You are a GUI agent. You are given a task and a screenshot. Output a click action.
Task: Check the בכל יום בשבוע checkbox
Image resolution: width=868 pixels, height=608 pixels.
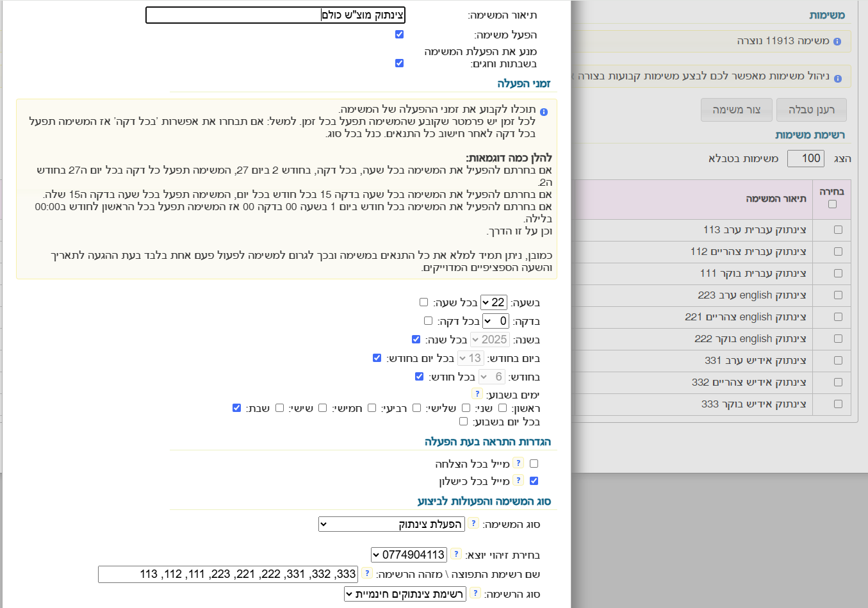[x=463, y=422]
